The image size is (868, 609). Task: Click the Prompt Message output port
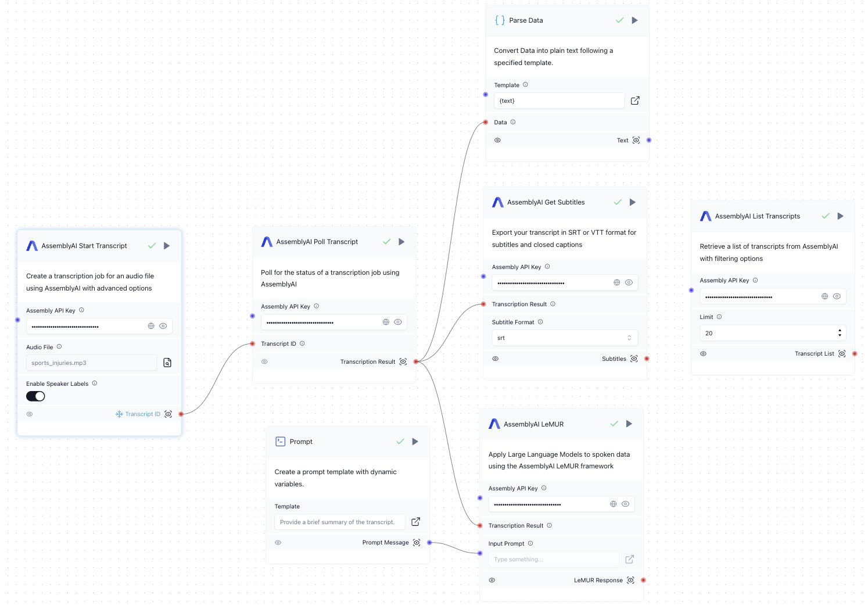pos(429,543)
